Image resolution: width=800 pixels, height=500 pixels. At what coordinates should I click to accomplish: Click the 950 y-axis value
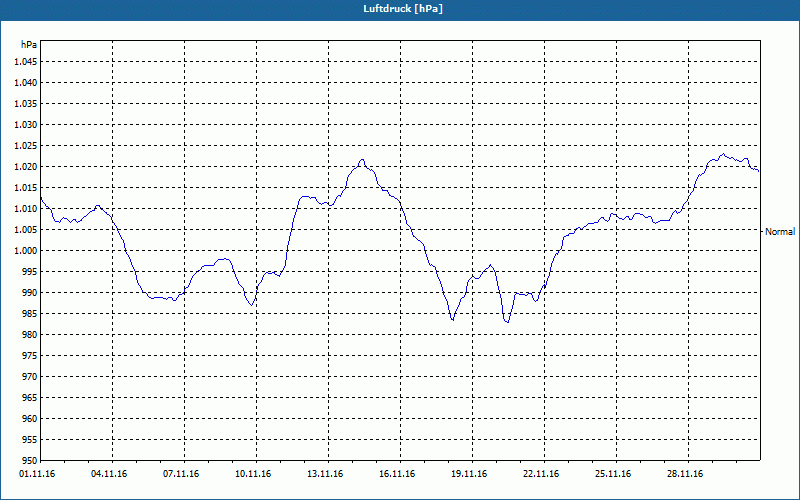pos(30,461)
